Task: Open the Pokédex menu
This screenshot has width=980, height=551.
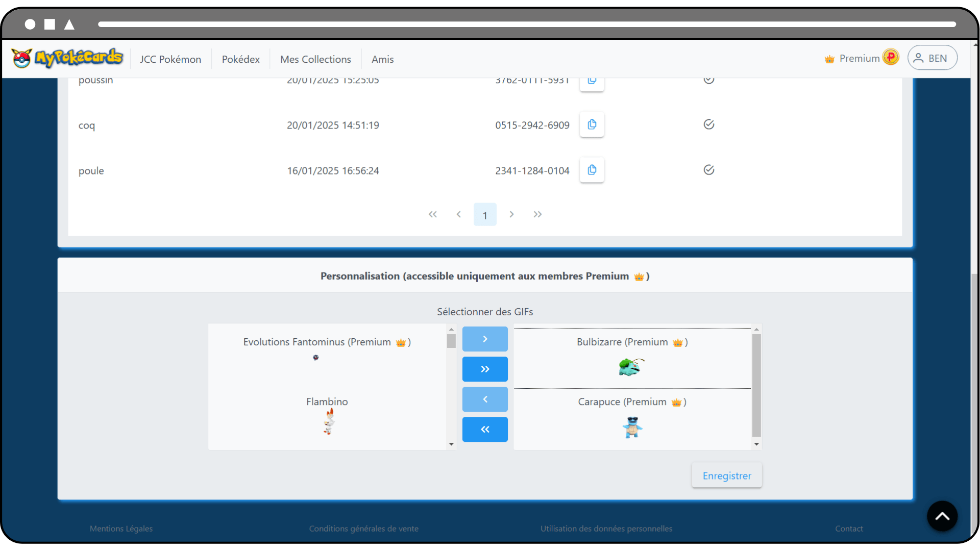Action: click(240, 59)
